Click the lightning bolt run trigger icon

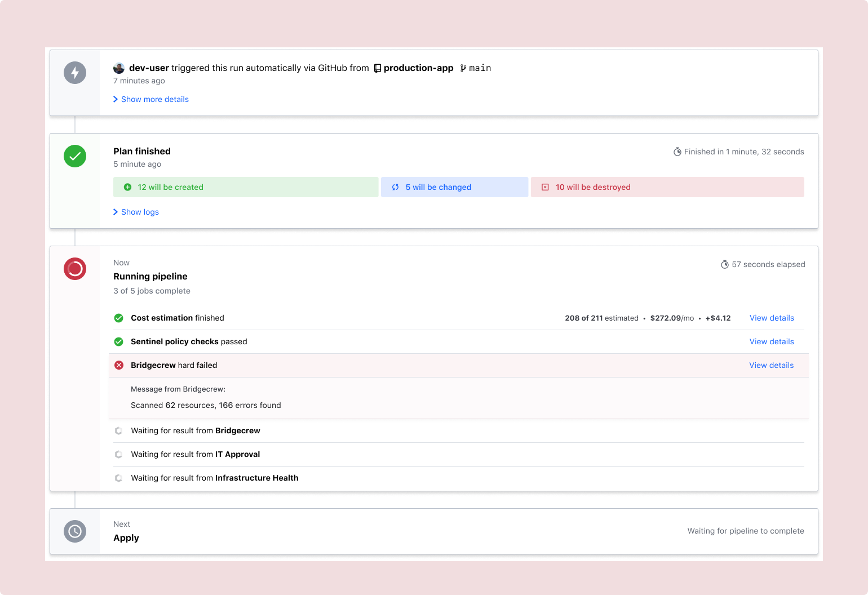[x=75, y=73]
